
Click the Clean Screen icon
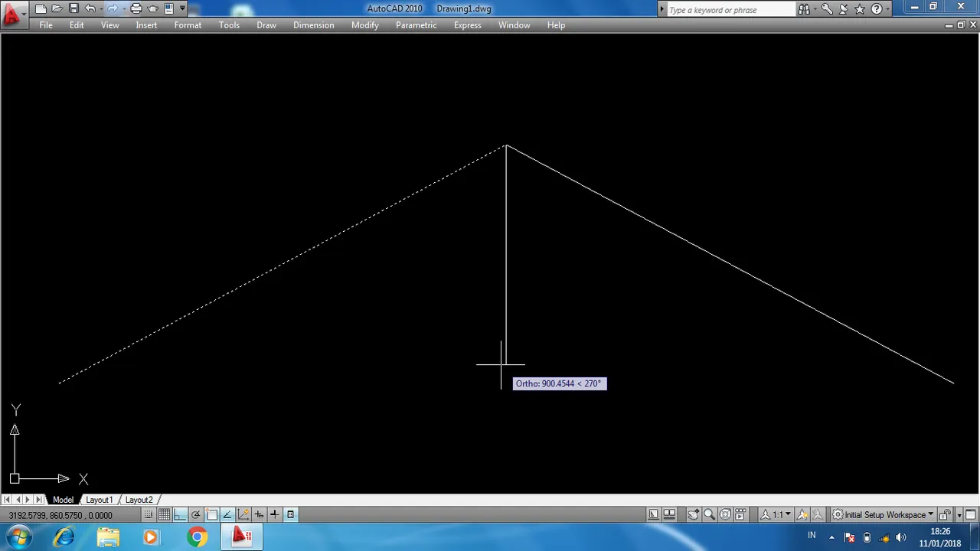tap(970, 515)
